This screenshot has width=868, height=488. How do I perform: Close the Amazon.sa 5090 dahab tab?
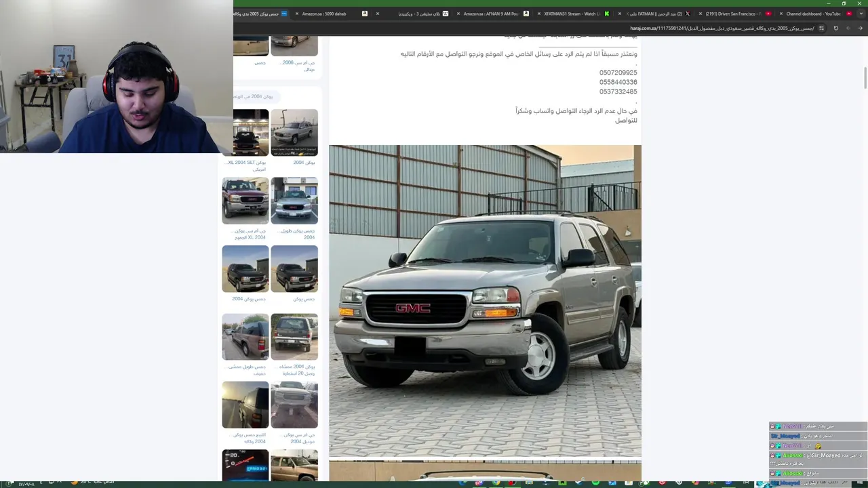pyautogui.click(x=297, y=14)
